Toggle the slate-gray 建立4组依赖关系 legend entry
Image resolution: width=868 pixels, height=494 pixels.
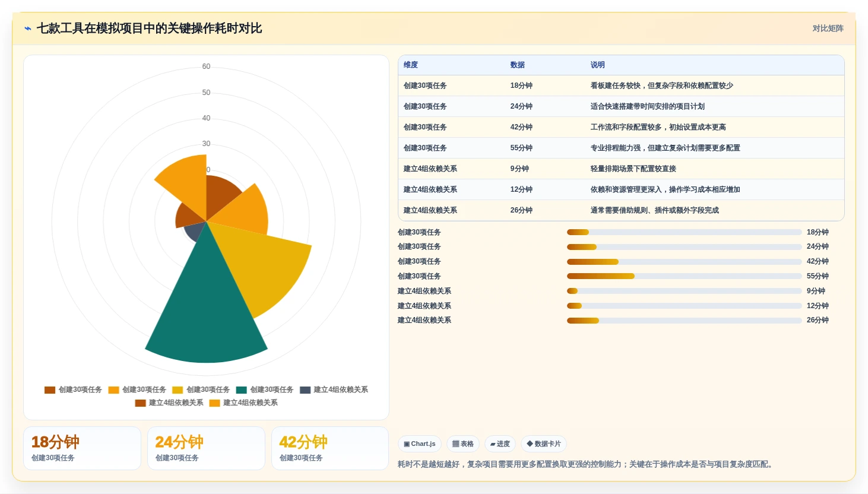[334, 390]
